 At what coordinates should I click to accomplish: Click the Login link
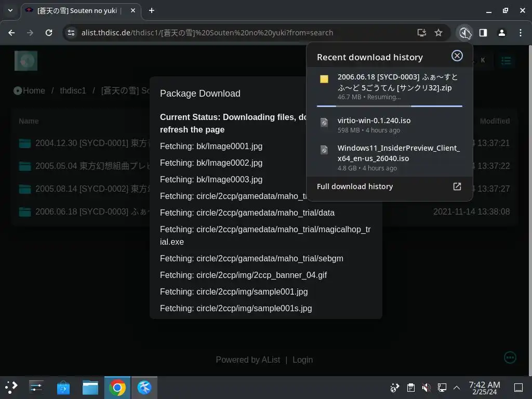303,360
